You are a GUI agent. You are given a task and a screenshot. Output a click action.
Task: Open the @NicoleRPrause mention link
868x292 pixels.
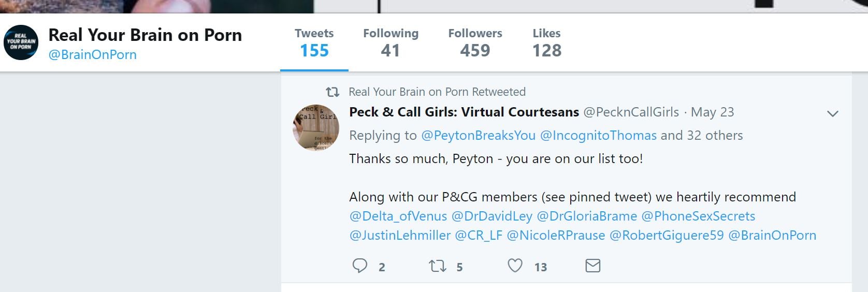coord(555,236)
